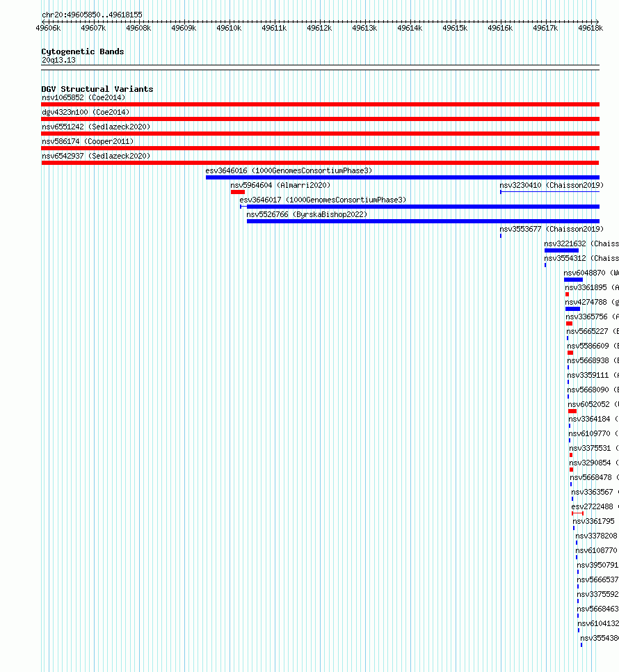Click the 49618k ruler label

pyautogui.click(x=590, y=28)
